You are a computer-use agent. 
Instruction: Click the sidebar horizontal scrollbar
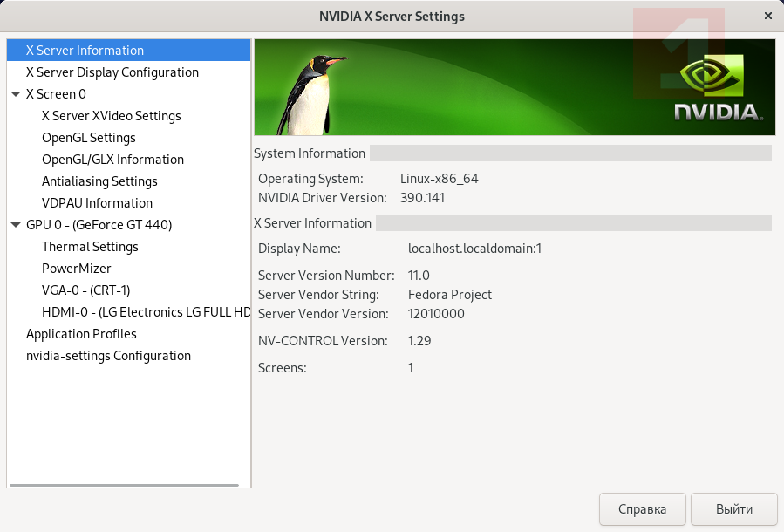coord(124,485)
